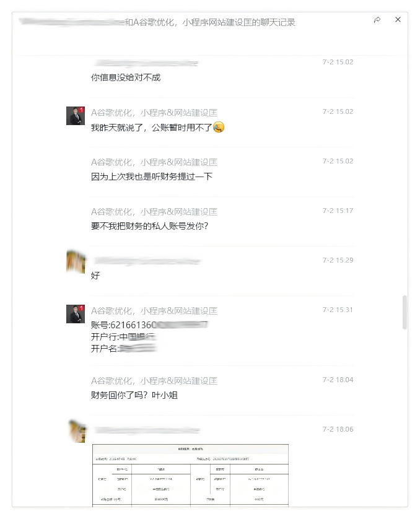
Task: Click the crying-laugh emoji in the message
Action: pyautogui.click(x=219, y=127)
